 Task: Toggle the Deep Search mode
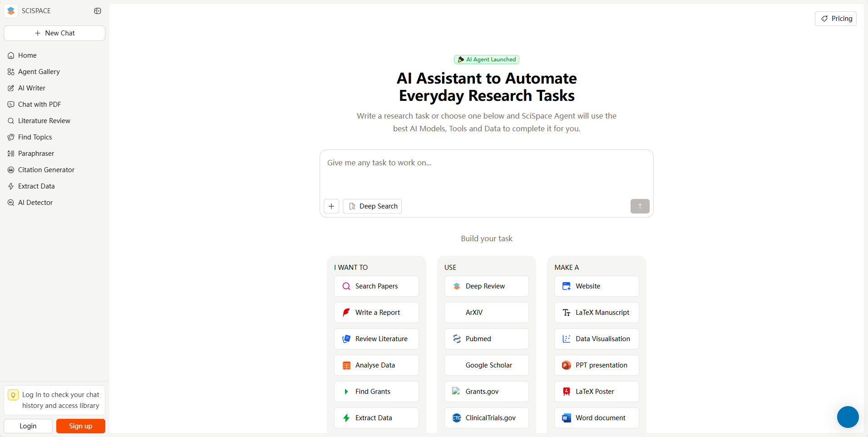(372, 206)
